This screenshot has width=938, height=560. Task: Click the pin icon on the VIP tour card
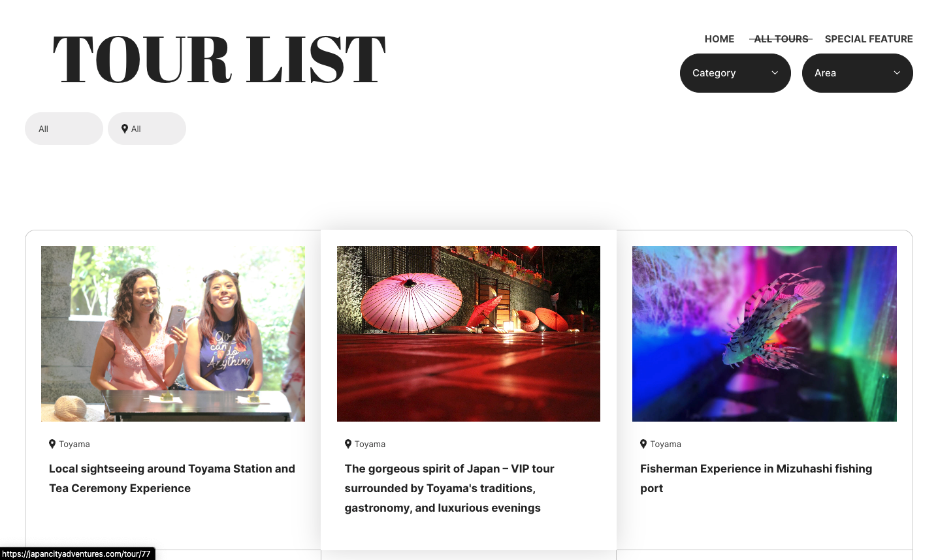point(348,444)
